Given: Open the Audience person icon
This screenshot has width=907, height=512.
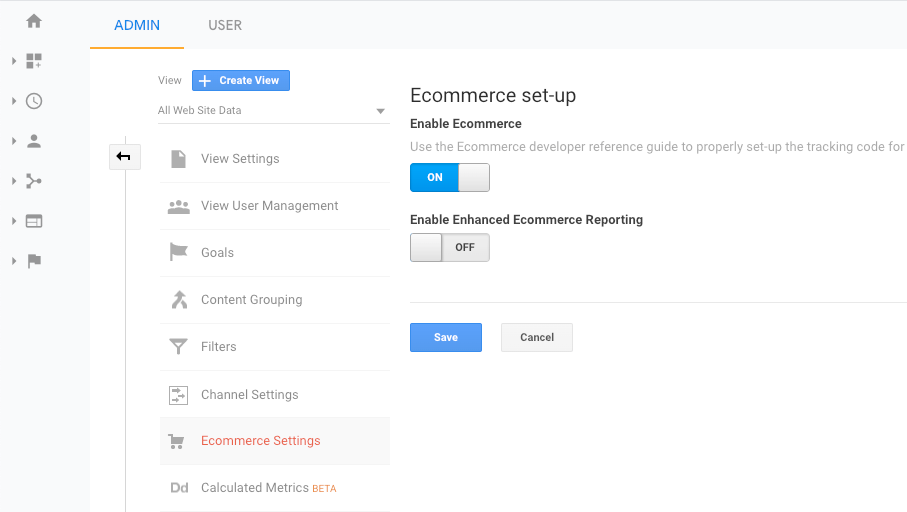Looking at the screenshot, I should coord(34,141).
